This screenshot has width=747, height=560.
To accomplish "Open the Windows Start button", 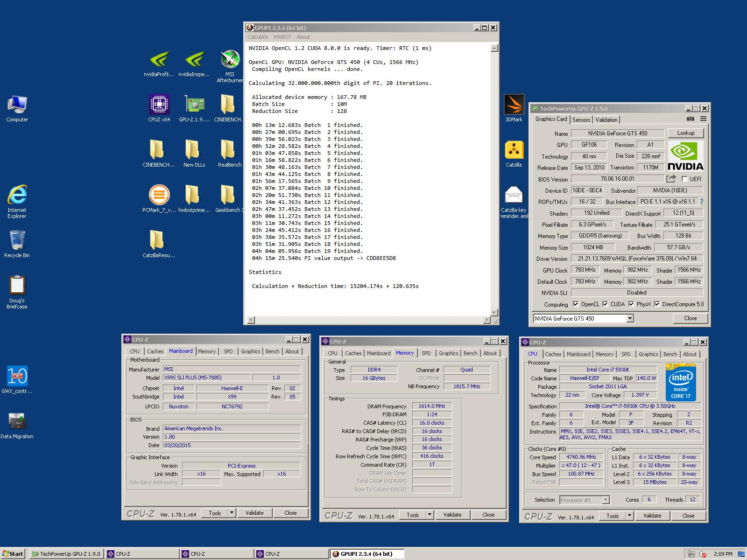I will 13,554.
